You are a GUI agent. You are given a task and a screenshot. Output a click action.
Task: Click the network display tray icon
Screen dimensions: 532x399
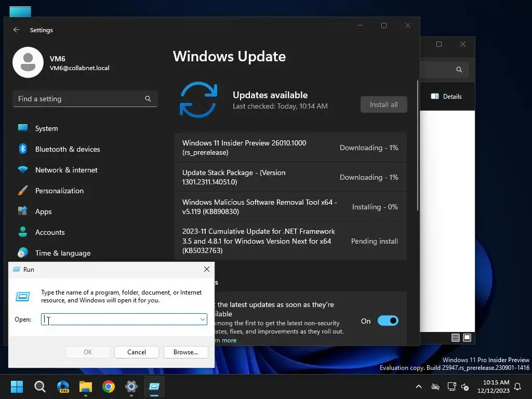tap(451, 387)
